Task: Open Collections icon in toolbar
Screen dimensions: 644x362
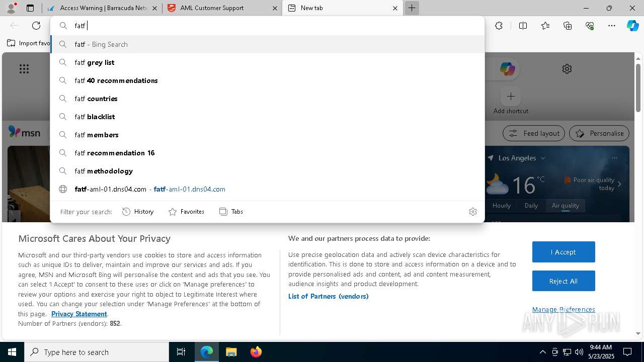Action: point(568,26)
